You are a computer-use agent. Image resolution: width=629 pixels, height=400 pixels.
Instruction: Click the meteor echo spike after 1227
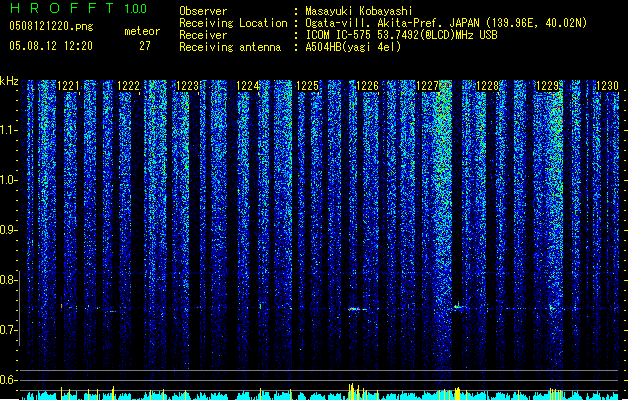(x=458, y=306)
